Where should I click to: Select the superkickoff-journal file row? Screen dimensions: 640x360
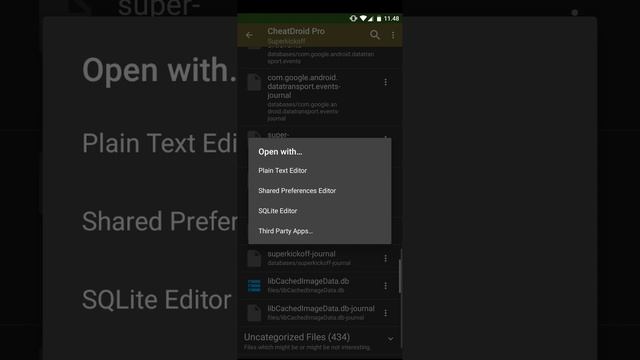(x=319, y=258)
